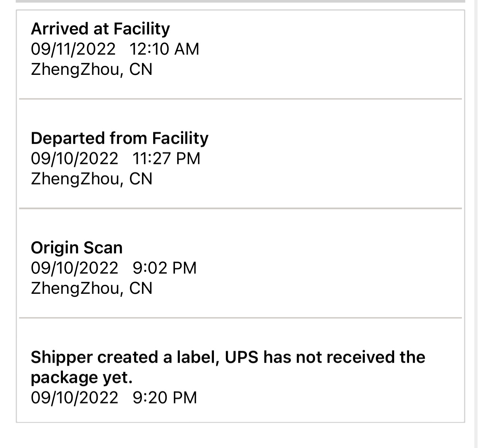
Task: Click the 9:20 PM label creation time
Action: [165, 397]
